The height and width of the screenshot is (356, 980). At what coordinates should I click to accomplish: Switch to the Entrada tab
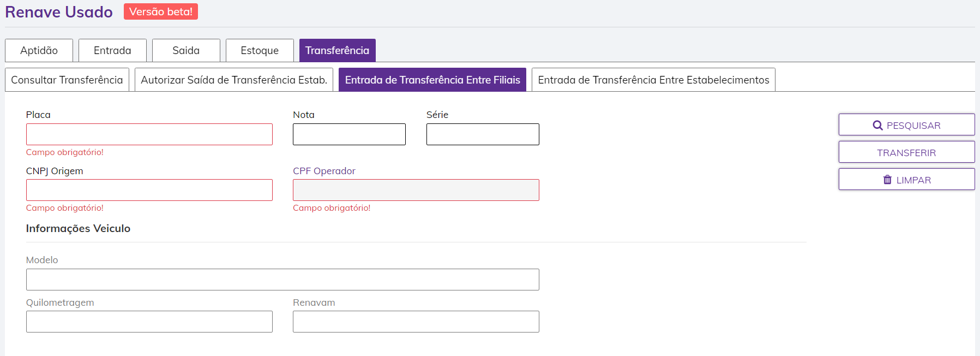tap(112, 51)
